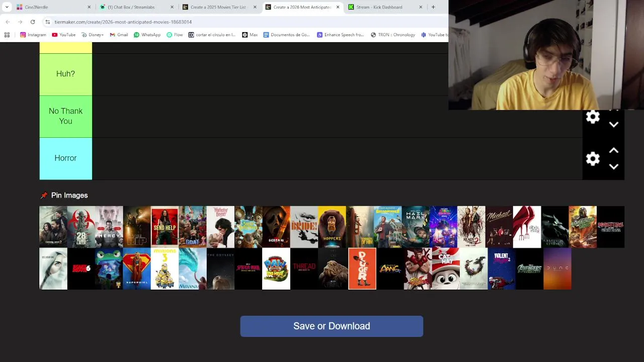Select the Ready or Not 2 poster
This screenshot has height=362, width=644.
(471, 227)
